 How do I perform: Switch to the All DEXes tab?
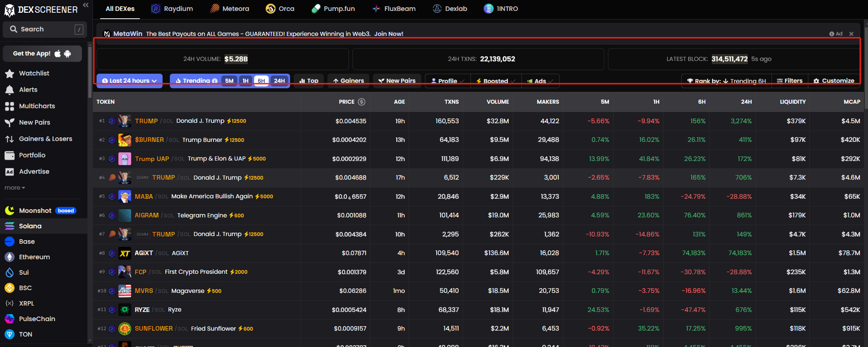[120, 9]
